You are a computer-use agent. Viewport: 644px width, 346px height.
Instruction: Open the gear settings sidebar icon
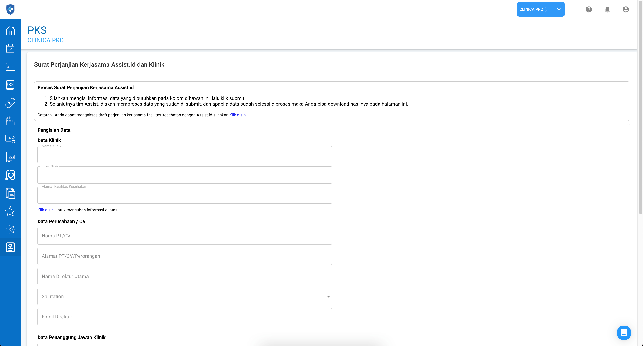[10, 229]
